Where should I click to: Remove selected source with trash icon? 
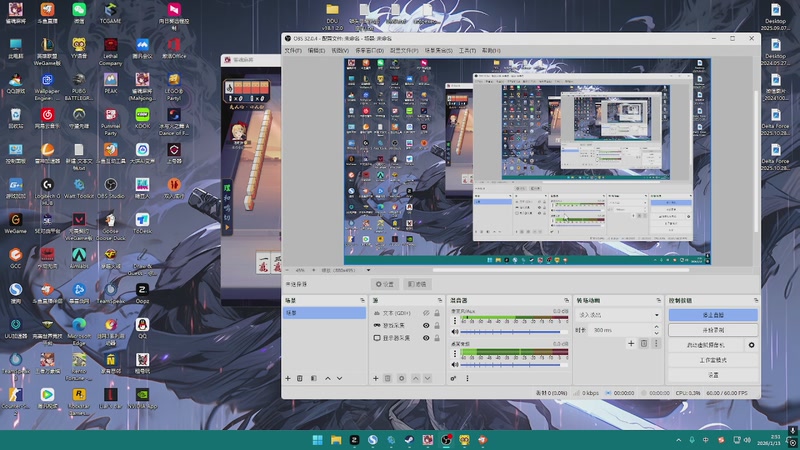click(387, 378)
